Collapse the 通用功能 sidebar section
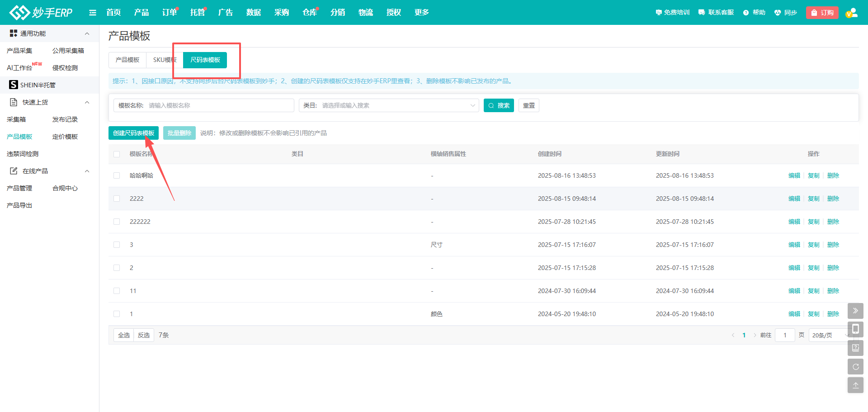 87,33
